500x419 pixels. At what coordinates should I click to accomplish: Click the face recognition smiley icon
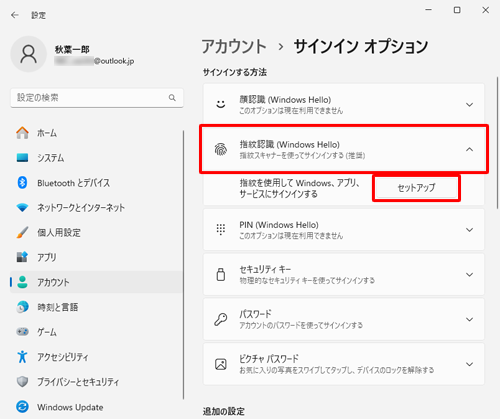coord(221,105)
